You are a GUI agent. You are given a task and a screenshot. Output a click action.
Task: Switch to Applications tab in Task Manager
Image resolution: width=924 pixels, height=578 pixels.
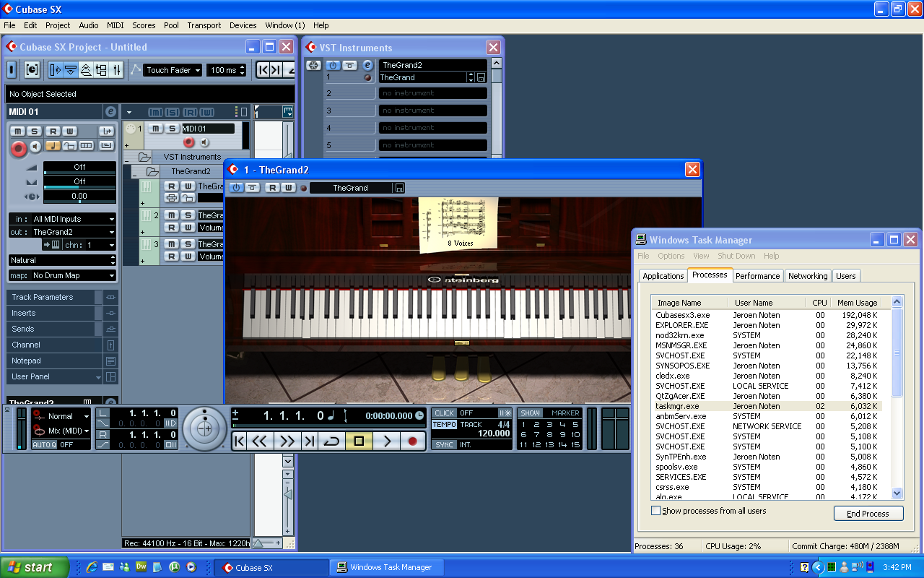pyautogui.click(x=663, y=276)
